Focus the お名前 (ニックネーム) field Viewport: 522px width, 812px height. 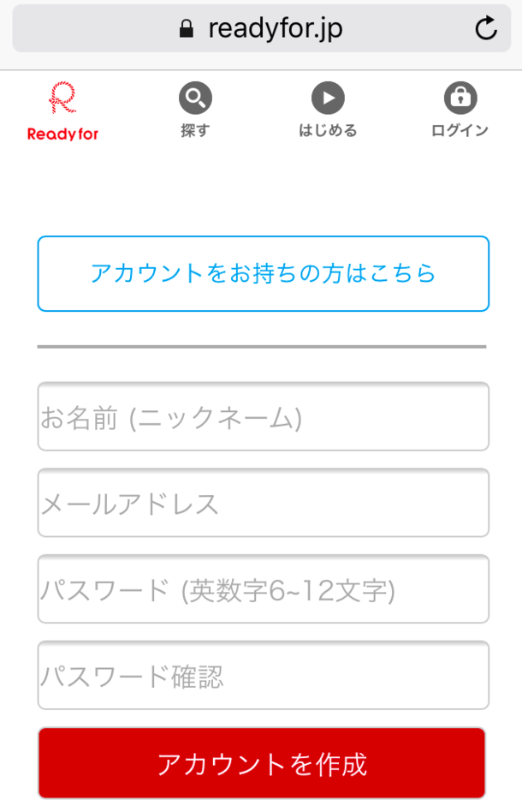pos(263,417)
